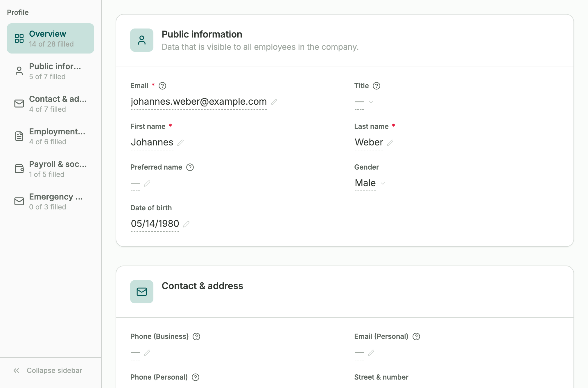Open the Title dropdown
The width and height of the screenshot is (588, 388).
pyautogui.click(x=364, y=102)
